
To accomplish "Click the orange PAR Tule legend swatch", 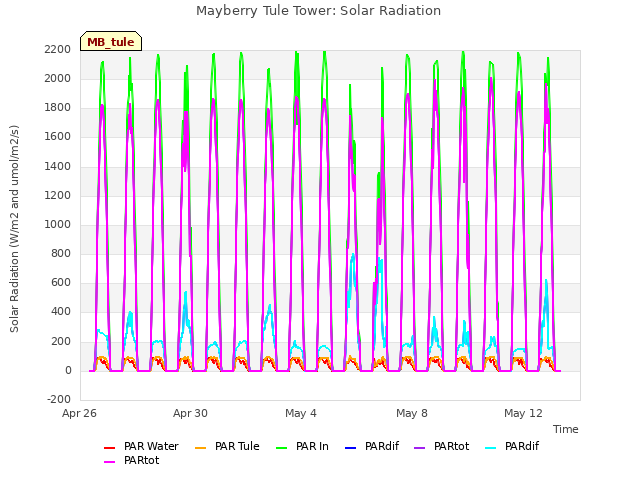I will [x=200, y=447].
